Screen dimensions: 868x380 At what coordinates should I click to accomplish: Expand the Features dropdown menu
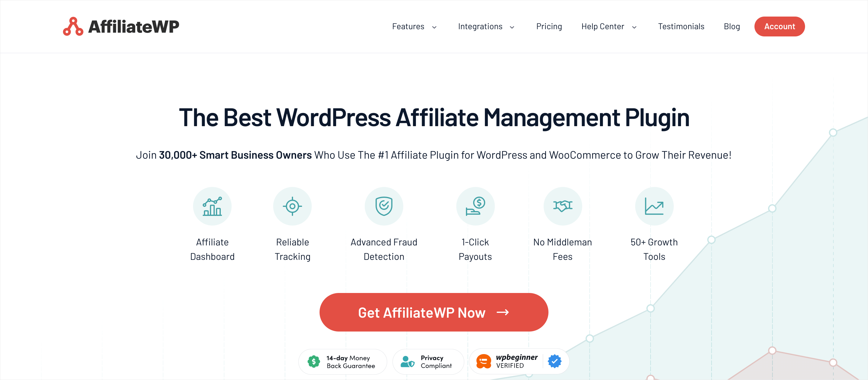(x=414, y=26)
